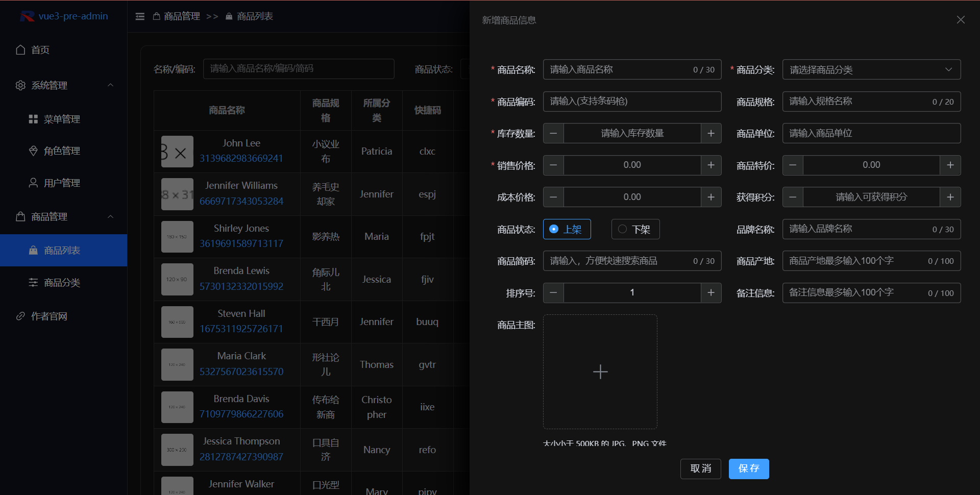Click the grid icon beside 菜单管理
This screenshot has height=495, width=980.
click(33, 119)
